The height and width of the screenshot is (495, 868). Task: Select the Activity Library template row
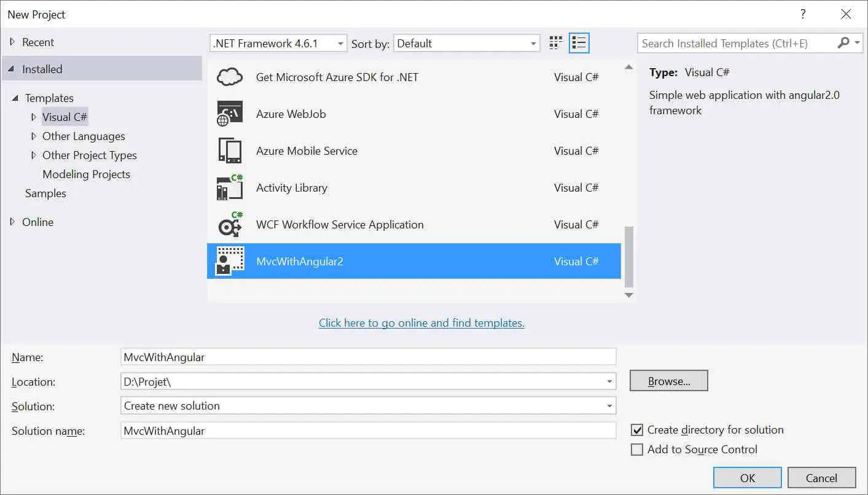(x=414, y=187)
